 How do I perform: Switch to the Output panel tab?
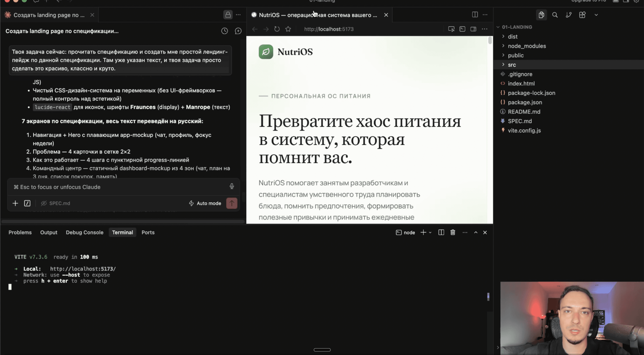tap(49, 232)
